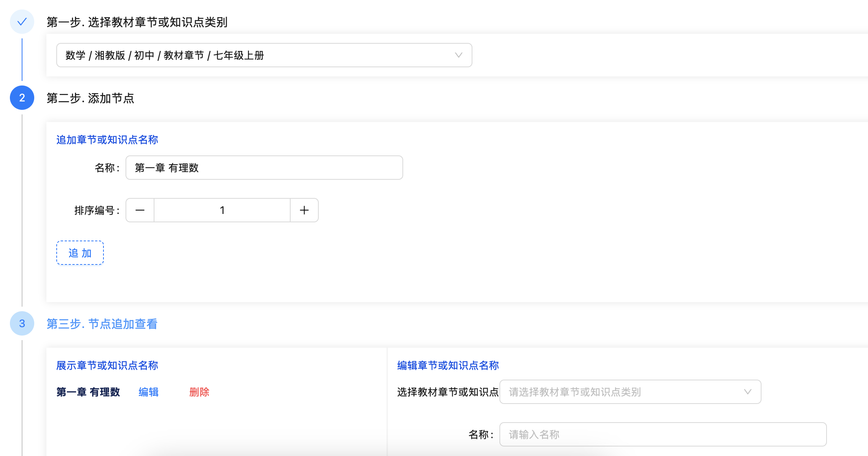
Task: Click step title 第三步. 节点追加查看
Action: [102, 324]
